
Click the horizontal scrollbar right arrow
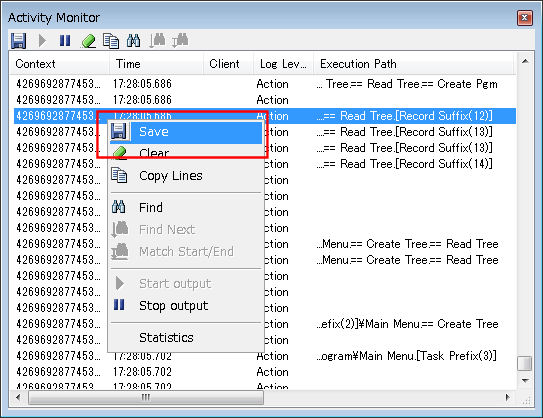click(507, 397)
